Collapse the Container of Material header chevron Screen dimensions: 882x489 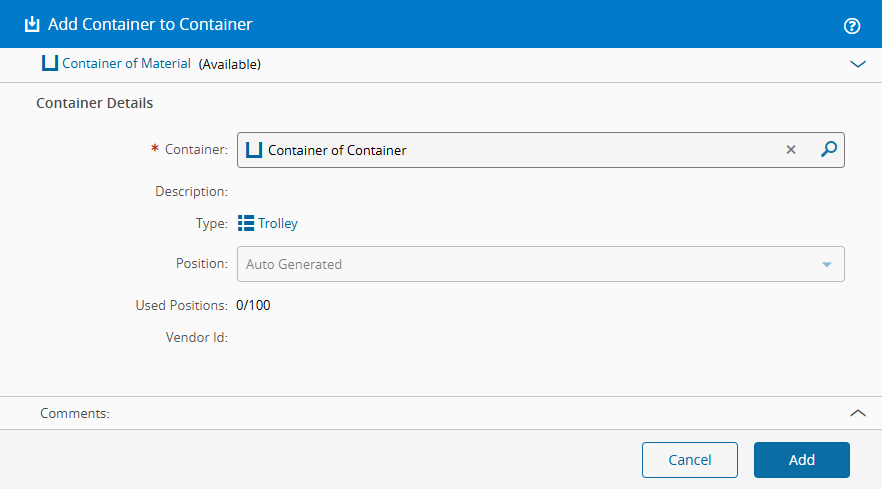click(857, 64)
